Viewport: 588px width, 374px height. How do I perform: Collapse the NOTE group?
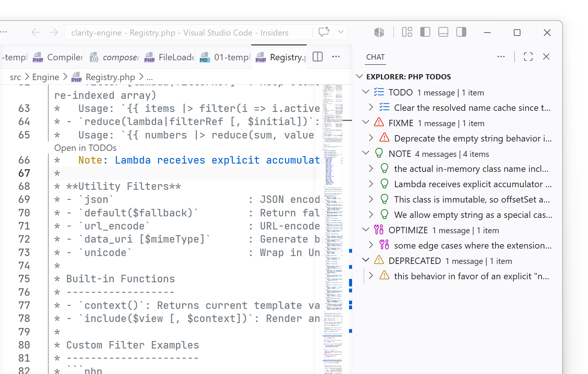coord(366,153)
